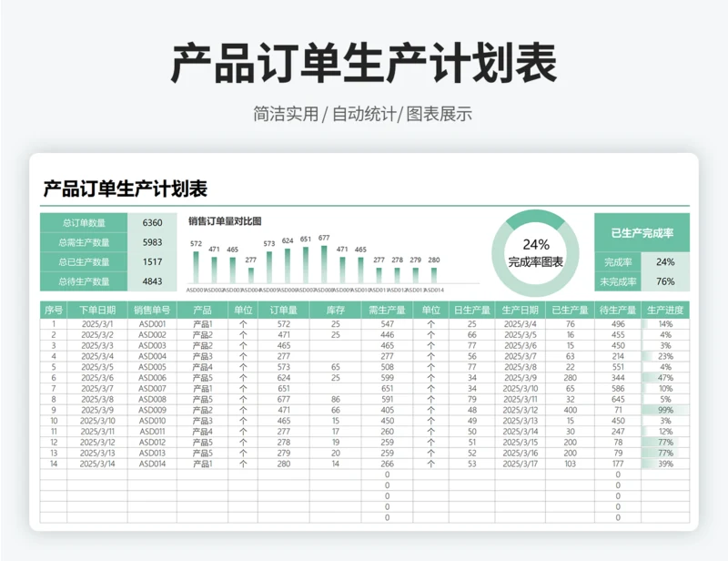Screen dimensions: 728x561
Task: Select the 总需生产数量 label cell
Action: 84,242
